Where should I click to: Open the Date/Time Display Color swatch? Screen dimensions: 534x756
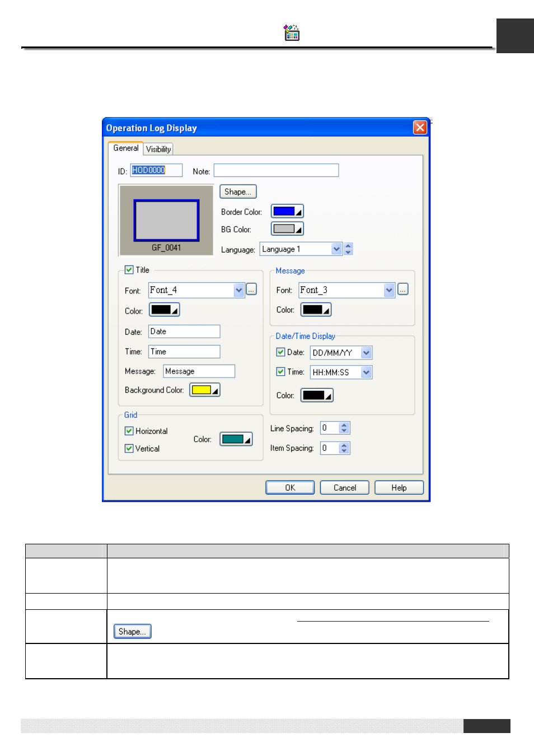(317, 395)
